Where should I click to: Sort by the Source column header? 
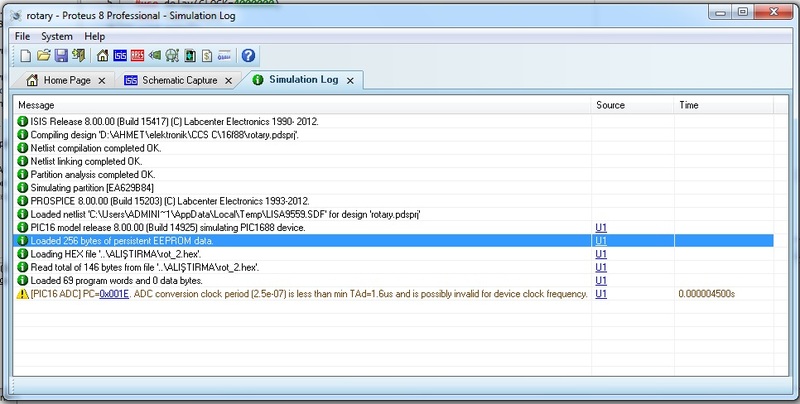[633, 105]
